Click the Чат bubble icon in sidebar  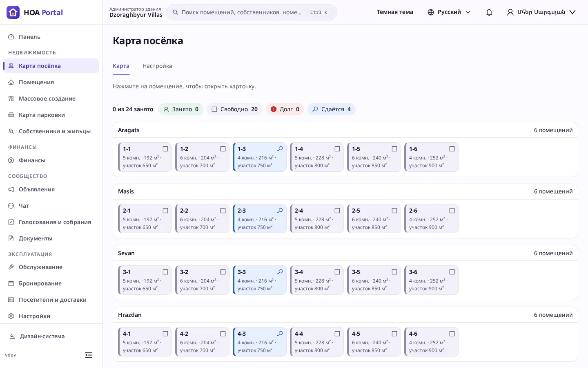coord(11,206)
